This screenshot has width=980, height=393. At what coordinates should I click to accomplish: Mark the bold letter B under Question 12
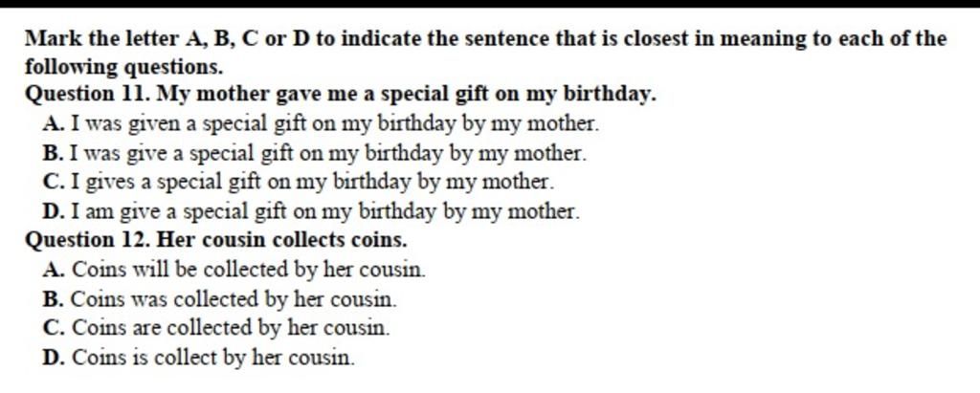[x=52, y=299]
